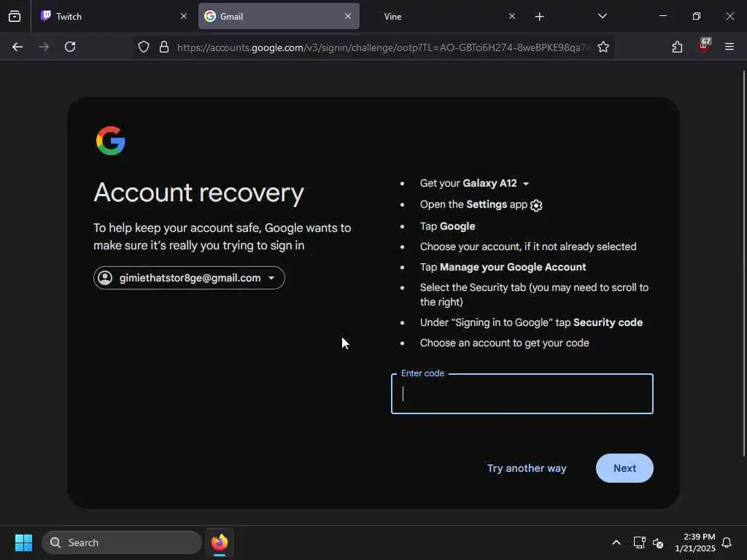The width and height of the screenshot is (747, 560).
Task: Restore down the browser window
Action: click(x=696, y=16)
